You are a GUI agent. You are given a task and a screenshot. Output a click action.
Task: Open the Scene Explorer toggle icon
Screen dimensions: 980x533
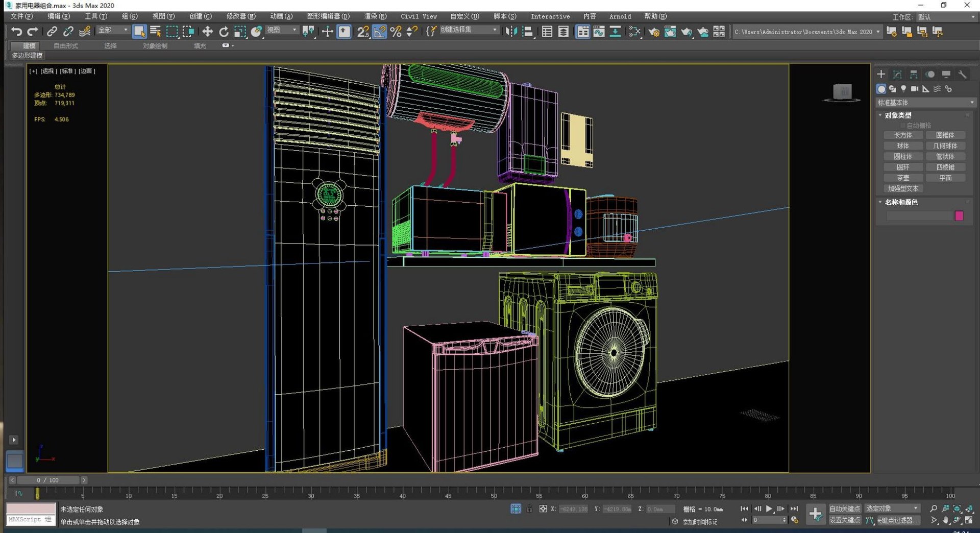point(547,32)
